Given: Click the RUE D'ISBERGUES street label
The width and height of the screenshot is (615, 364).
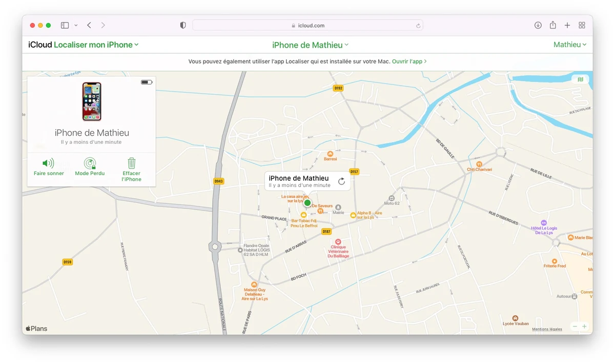Looking at the screenshot, I should coord(503,218).
